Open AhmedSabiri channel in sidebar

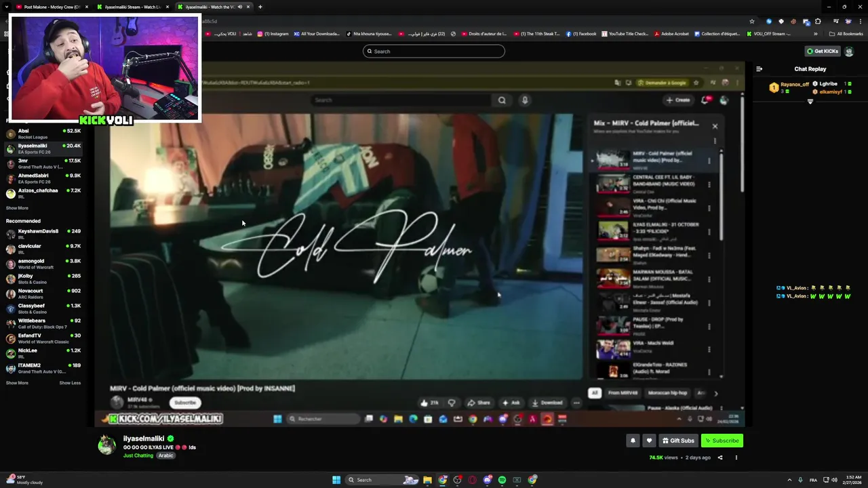tap(43, 178)
